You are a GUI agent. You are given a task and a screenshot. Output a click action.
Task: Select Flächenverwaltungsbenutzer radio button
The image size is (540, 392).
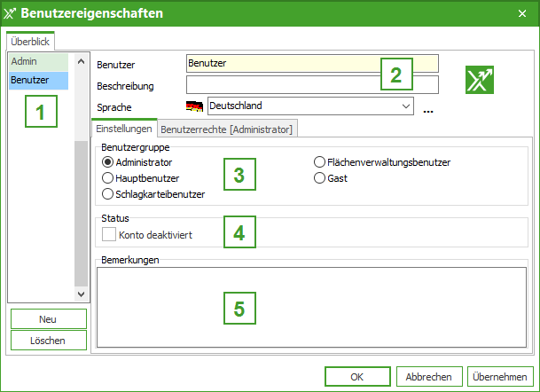point(320,162)
